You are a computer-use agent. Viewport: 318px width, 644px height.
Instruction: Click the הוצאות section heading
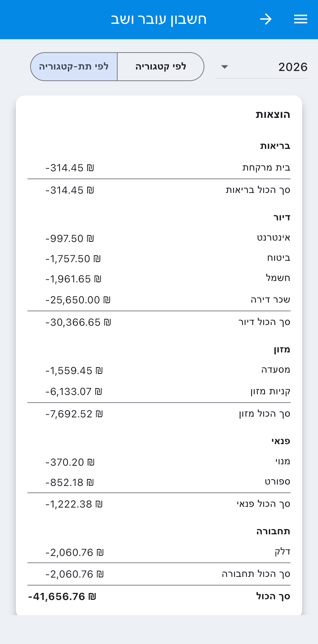[x=273, y=115]
